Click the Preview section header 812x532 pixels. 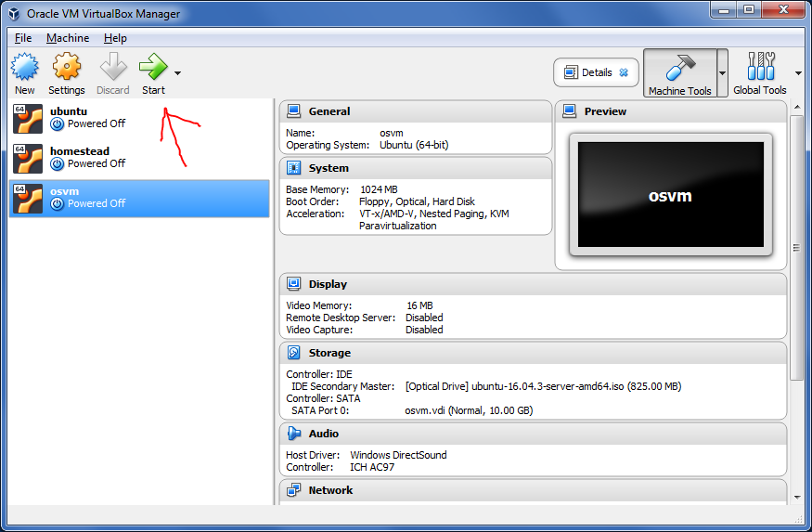(x=671, y=111)
